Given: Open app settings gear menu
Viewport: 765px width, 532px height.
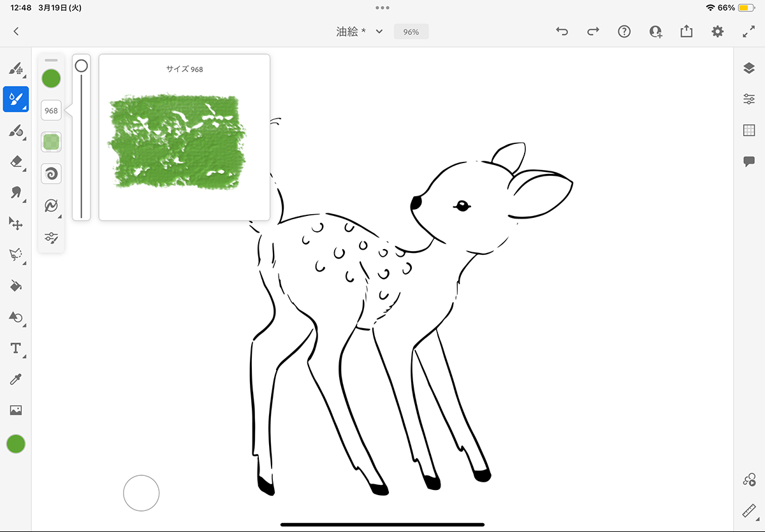Looking at the screenshot, I should tap(718, 31).
